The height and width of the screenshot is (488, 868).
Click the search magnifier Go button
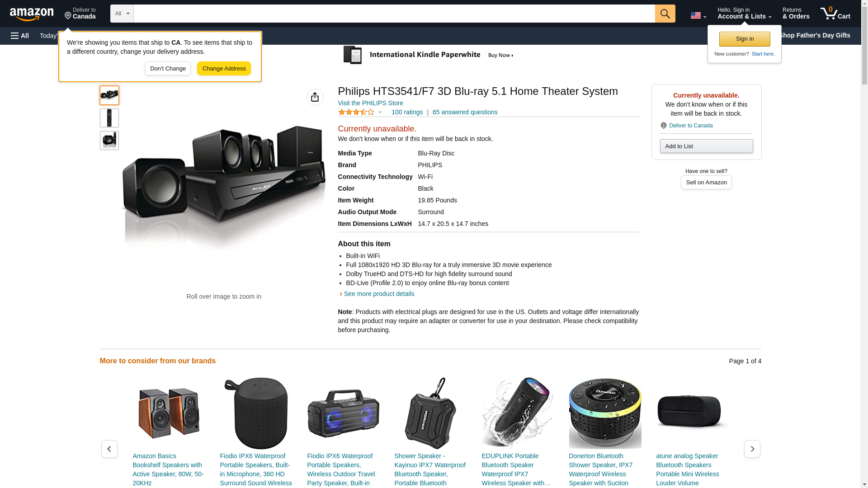tap(665, 14)
